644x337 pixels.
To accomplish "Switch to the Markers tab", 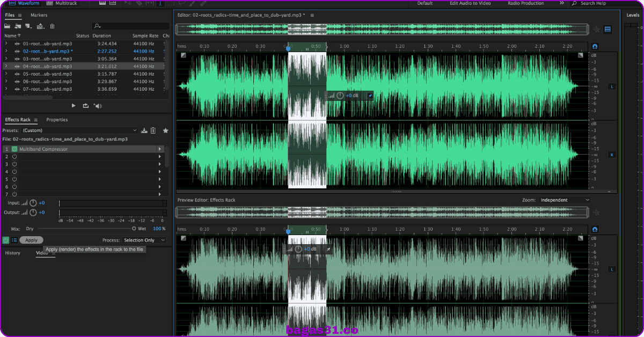I will click(x=39, y=15).
